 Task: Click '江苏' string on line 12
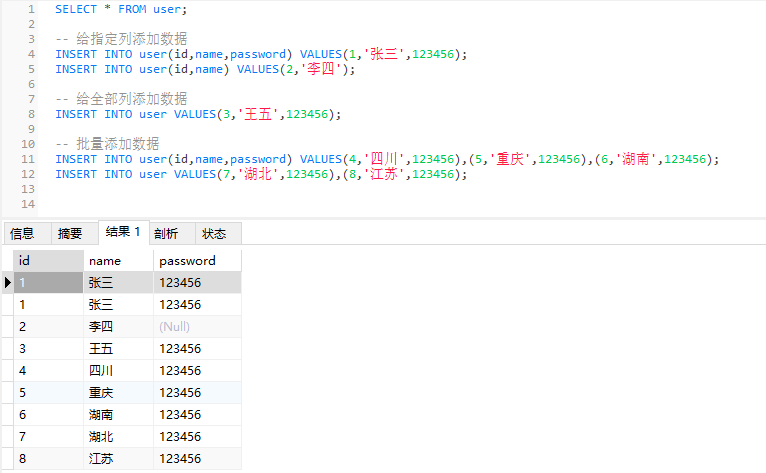(383, 174)
